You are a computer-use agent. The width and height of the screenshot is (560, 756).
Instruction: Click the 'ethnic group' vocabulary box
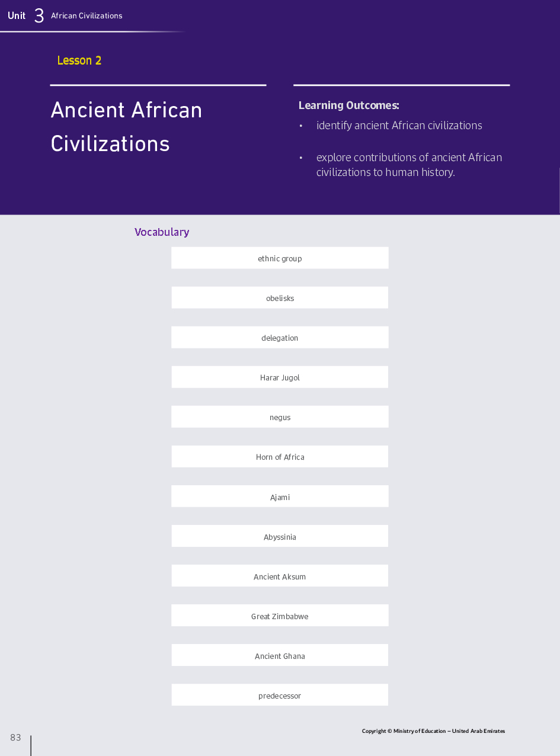[x=280, y=258]
